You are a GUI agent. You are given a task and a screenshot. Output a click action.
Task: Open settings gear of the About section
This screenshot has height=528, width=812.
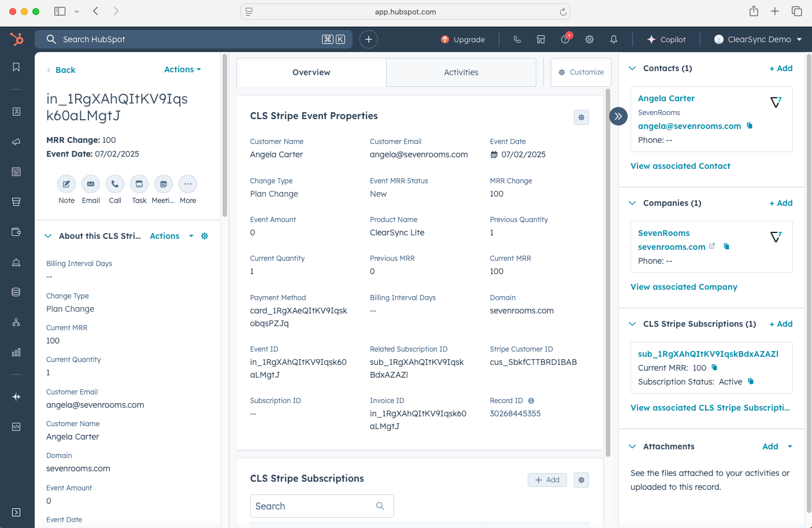coord(205,236)
